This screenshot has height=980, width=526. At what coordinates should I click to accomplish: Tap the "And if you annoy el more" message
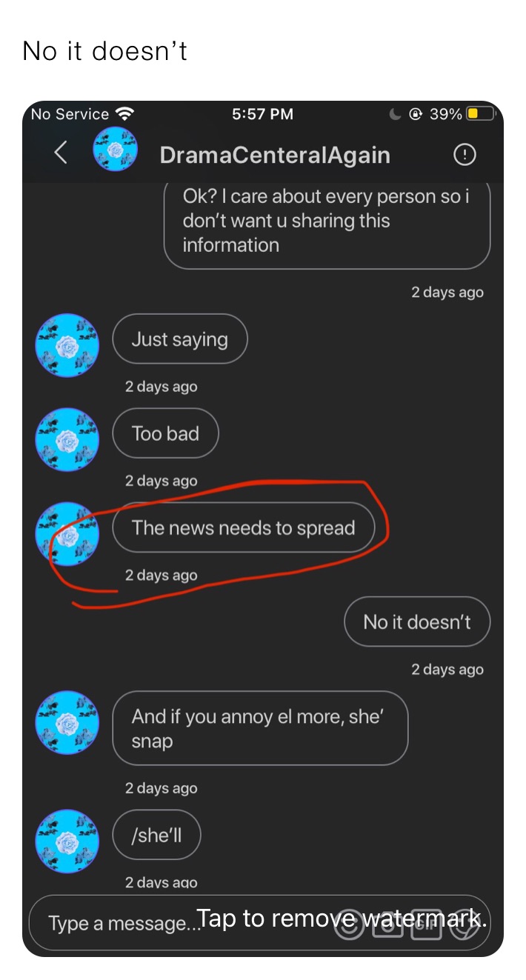pyautogui.click(x=260, y=728)
